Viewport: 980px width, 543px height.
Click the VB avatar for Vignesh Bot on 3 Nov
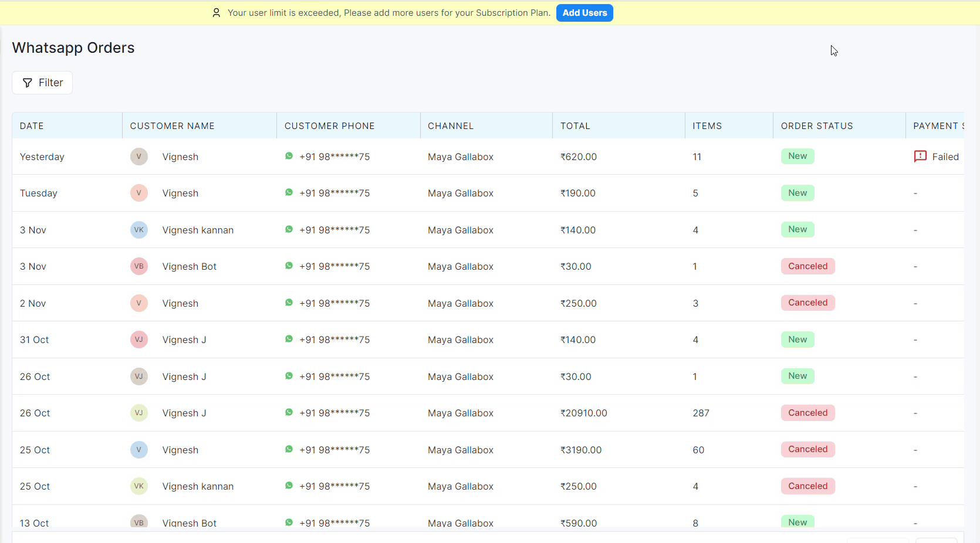coord(138,266)
